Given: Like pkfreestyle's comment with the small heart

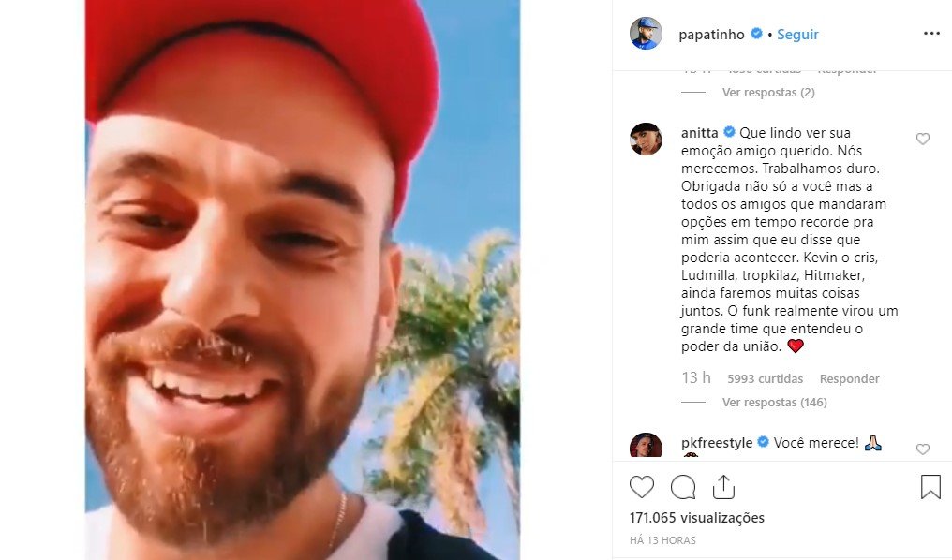Looking at the screenshot, I should [x=922, y=449].
